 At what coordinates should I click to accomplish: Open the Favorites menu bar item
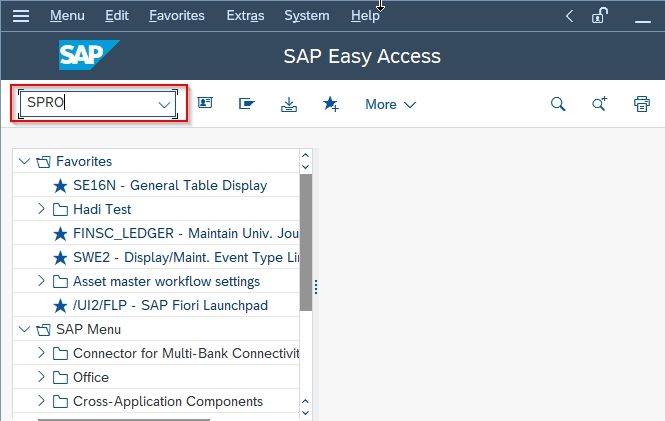(177, 16)
